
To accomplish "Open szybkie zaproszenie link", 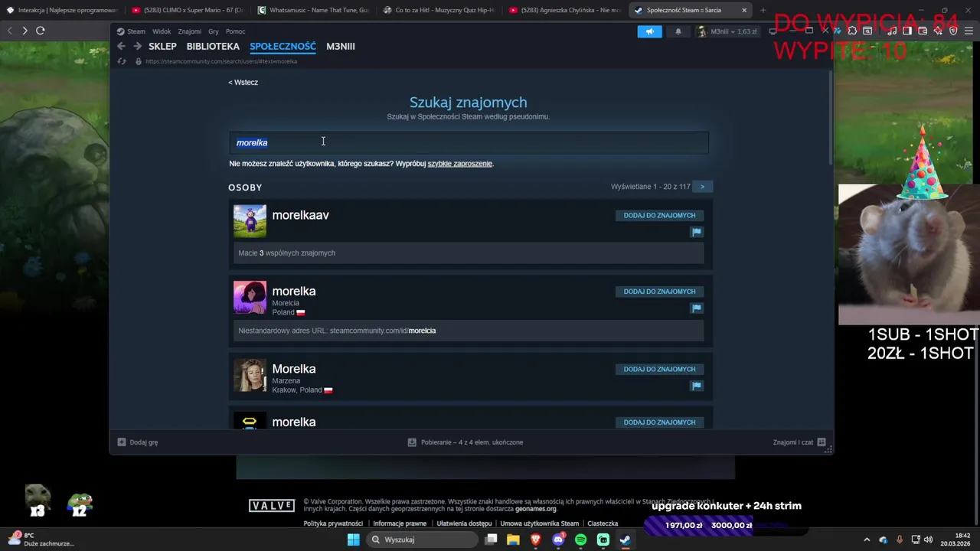I will [x=459, y=164].
